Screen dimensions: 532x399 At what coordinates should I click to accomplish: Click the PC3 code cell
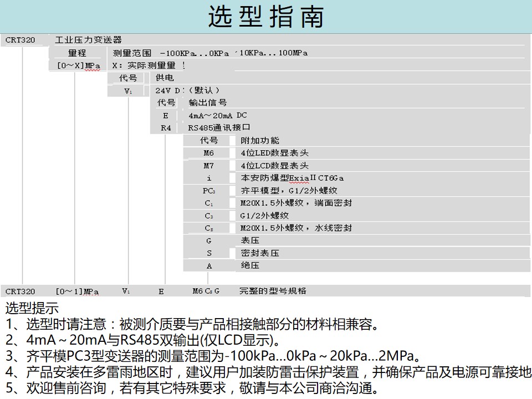click(208, 191)
